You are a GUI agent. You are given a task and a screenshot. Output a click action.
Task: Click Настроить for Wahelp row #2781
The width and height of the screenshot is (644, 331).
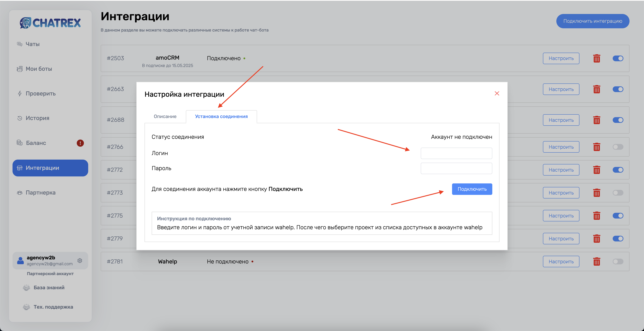(561, 261)
